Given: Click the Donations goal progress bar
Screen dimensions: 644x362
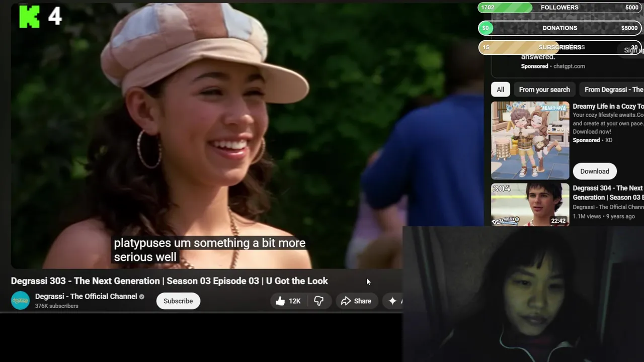Looking at the screenshot, I should (x=560, y=28).
